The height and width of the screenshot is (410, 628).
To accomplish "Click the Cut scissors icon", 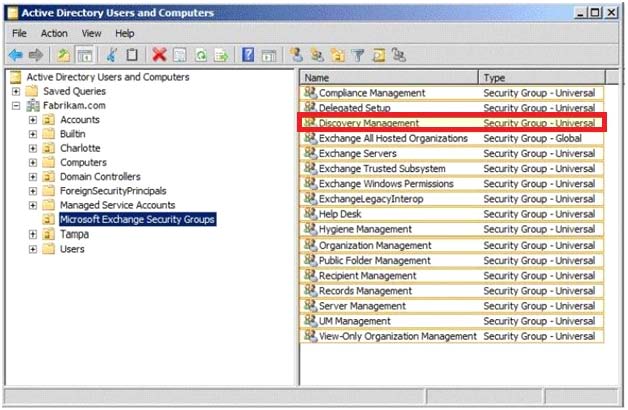I will pos(112,55).
